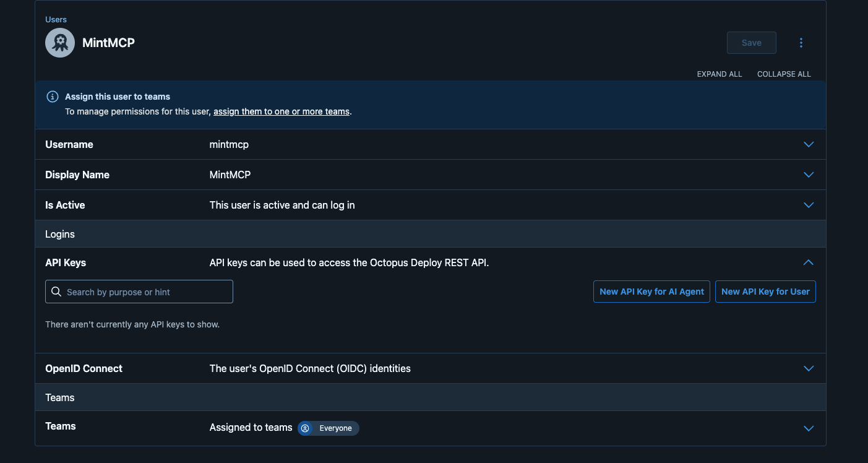Click the OIDC identities description text
868x463 pixels.
click(310, 368)
